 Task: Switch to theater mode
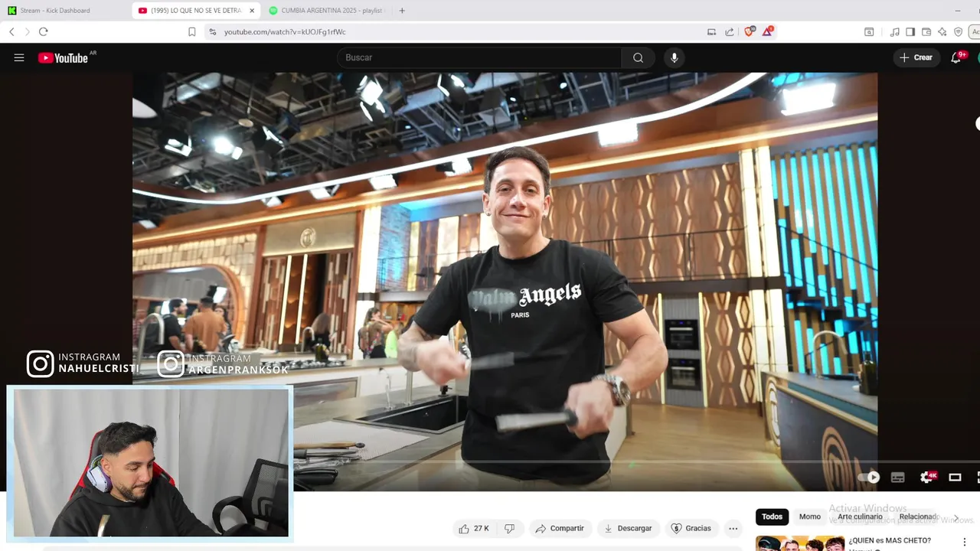(955, 477)
